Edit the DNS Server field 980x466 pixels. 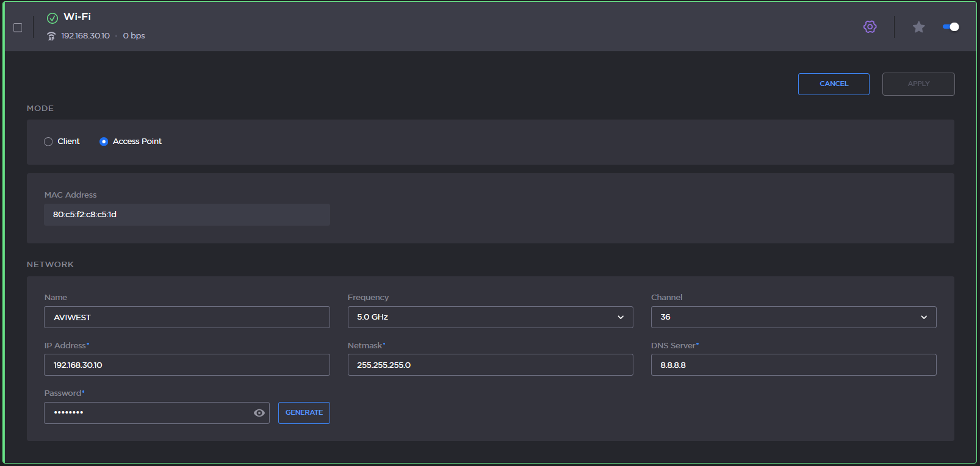(x=793, y=365)
